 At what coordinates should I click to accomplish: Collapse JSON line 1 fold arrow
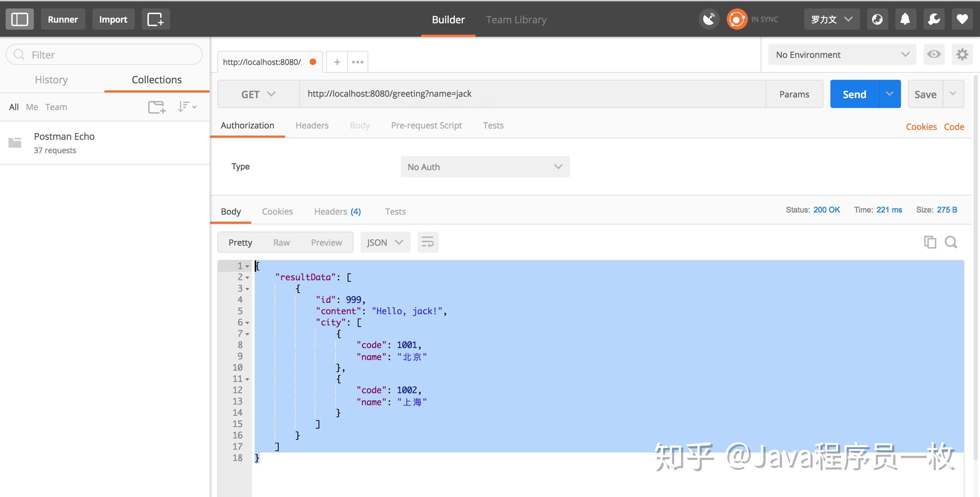247,267
